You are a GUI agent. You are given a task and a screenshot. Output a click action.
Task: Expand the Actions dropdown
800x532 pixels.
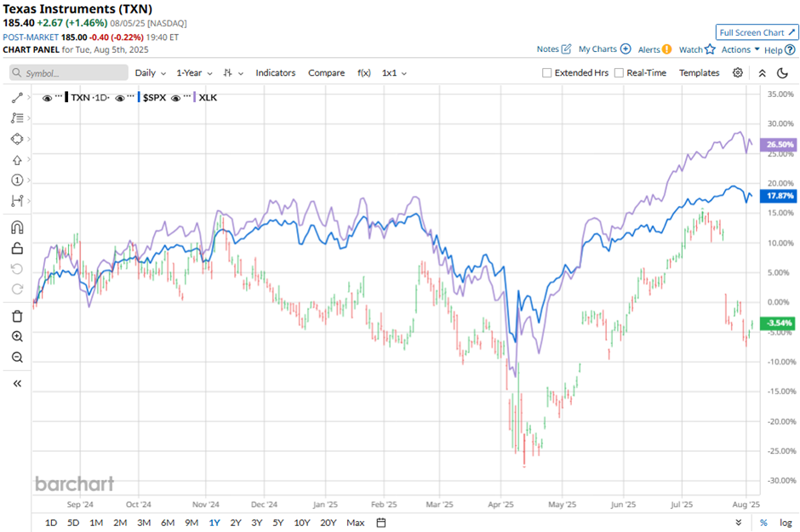point(740,49)
